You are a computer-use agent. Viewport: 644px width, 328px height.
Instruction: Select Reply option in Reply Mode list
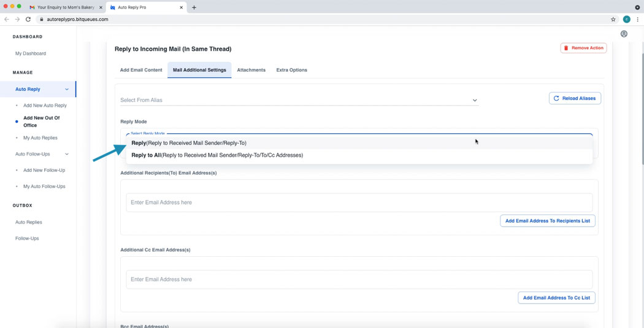tap(189, 143)
